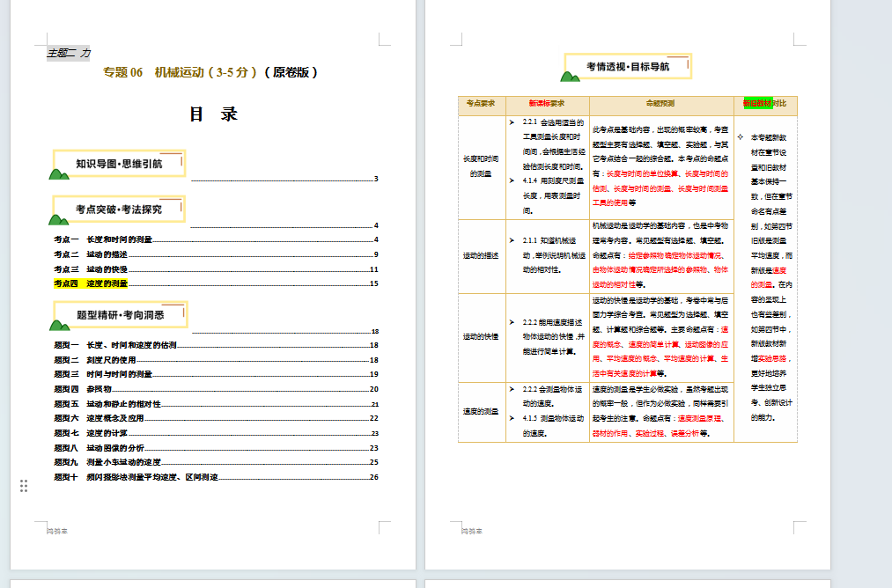Follow the 考点二 运动的描述 contents link
Image resolution: width=892 pixels, height=588 pixels.
pyautogui.click(x=90, y=254)
